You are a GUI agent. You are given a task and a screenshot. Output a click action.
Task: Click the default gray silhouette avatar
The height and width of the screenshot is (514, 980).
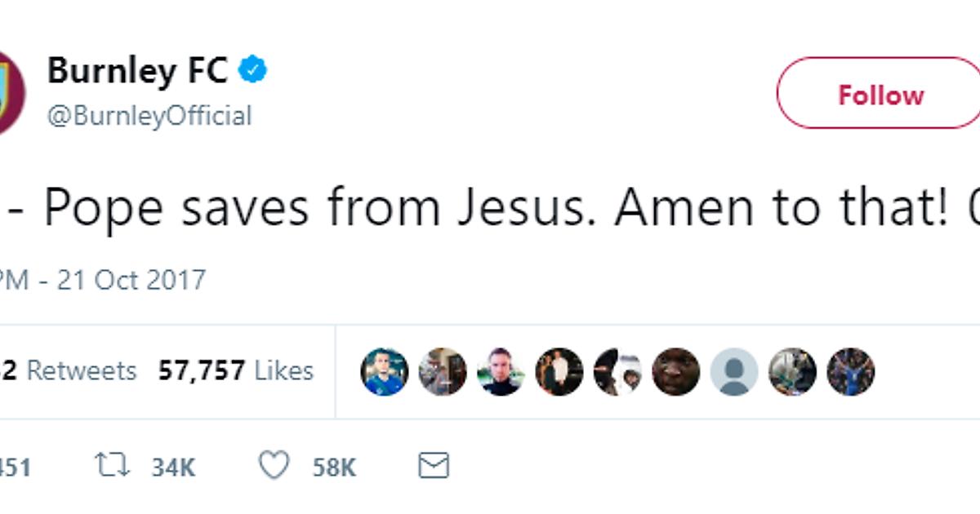pos(733,372)
